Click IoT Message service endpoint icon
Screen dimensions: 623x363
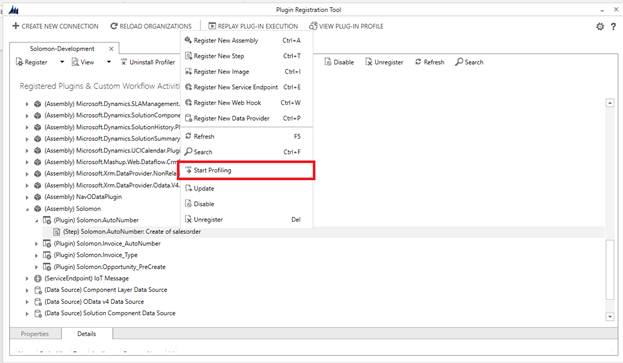click(x=38, y=278)
